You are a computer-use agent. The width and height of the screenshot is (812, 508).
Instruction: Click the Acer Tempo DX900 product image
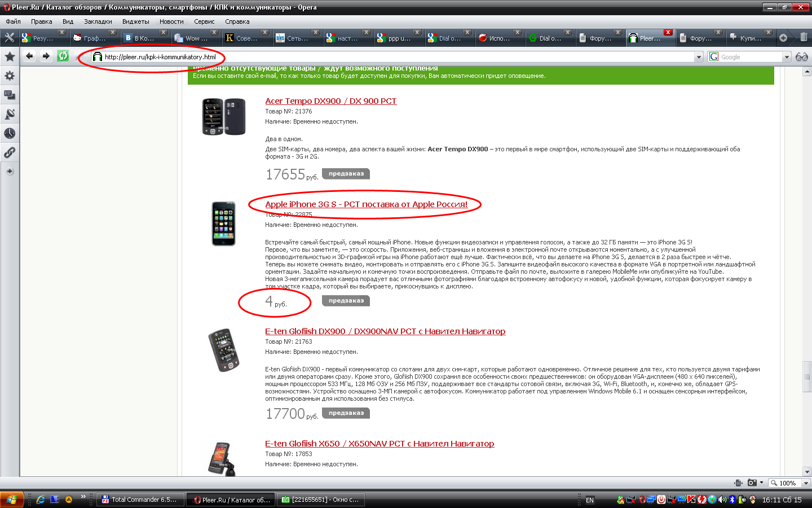pos(224,117)
